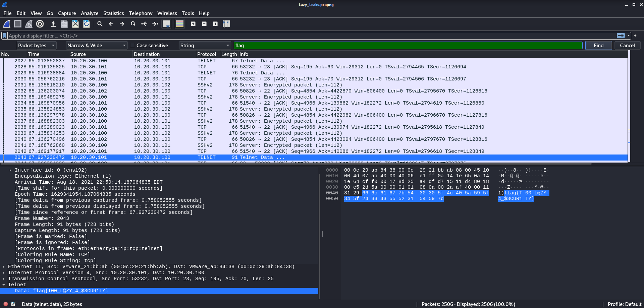Go back in packet history

[x=111, y=24]
